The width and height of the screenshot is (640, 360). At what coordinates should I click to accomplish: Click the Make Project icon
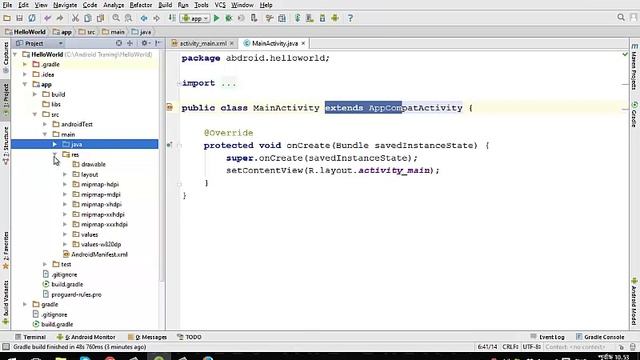coord(172,18)
